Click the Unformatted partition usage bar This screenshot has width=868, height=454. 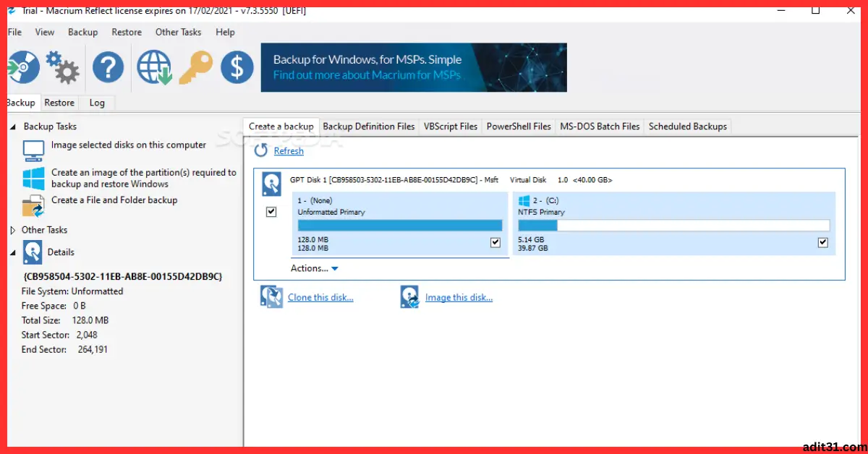(400, 226)
